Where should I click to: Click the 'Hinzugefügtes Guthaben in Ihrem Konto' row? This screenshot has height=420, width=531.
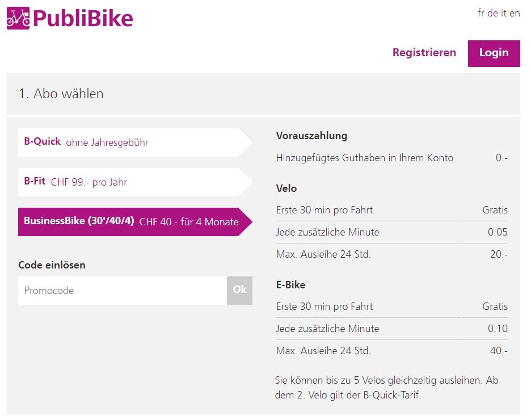[365, 158]
